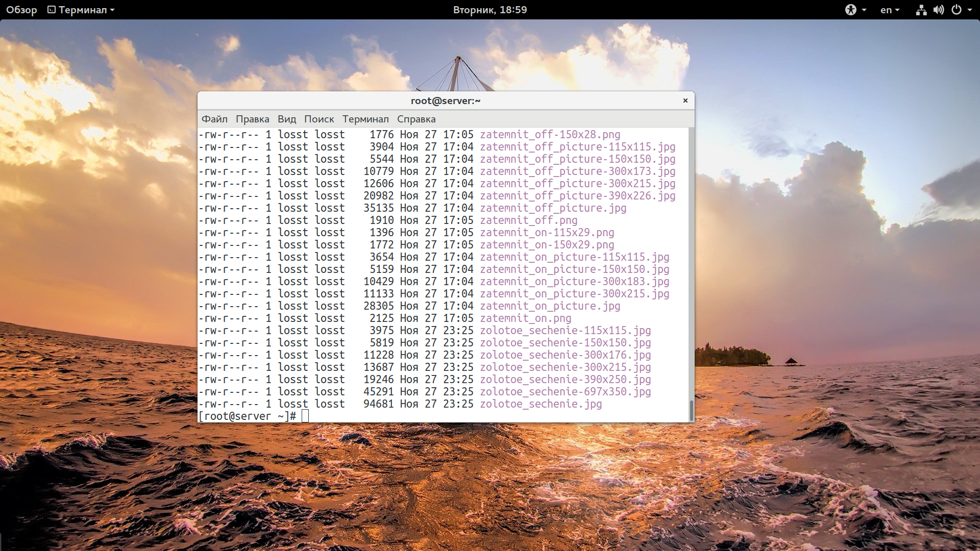Viewport: 980px width, 551px height.
Task: Open the Терминал menu in menu bar
Action: coord(365,119)
